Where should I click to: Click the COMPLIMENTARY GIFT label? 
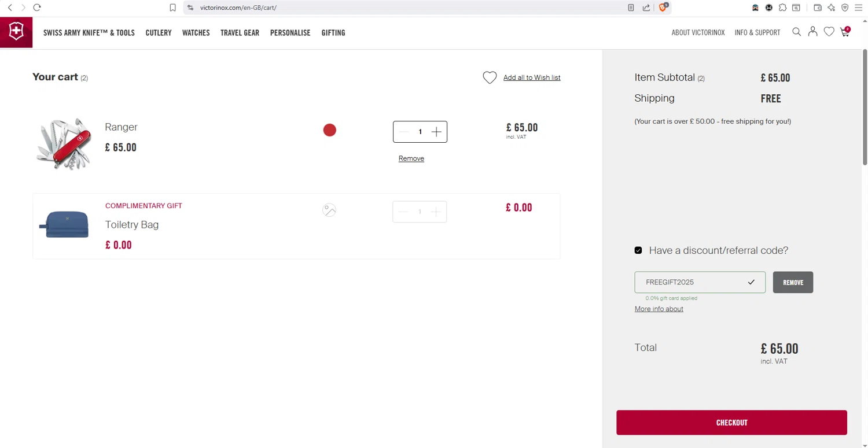144,206
